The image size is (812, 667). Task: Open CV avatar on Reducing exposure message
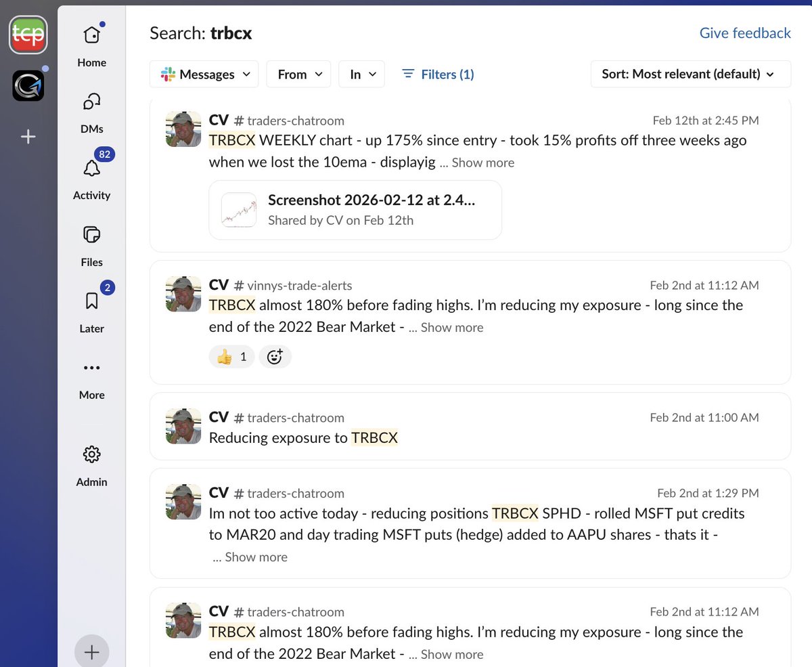(x=183, y=426)
